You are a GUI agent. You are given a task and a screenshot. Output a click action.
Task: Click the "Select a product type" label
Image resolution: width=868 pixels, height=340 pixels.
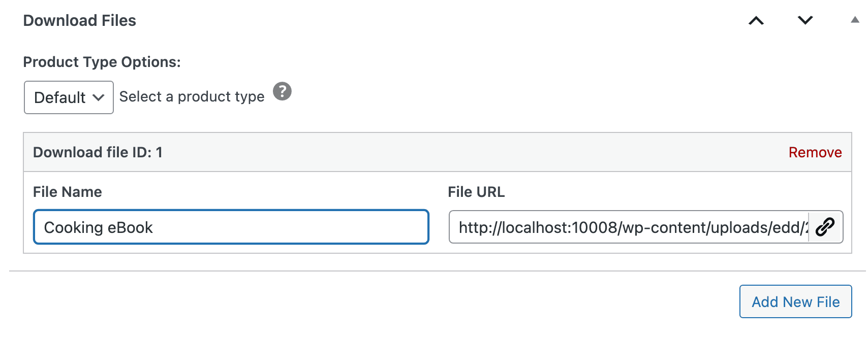coord(192,96)
